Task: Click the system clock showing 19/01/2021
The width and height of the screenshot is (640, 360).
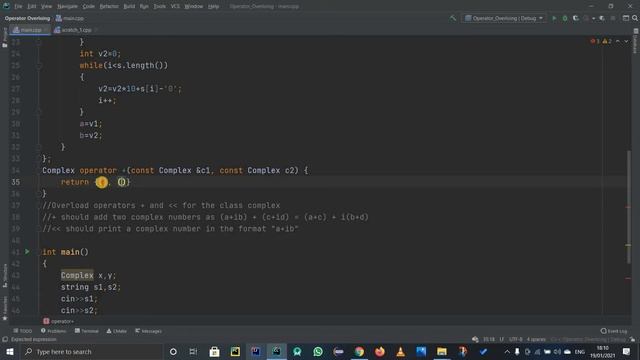Action: point(602,352)
